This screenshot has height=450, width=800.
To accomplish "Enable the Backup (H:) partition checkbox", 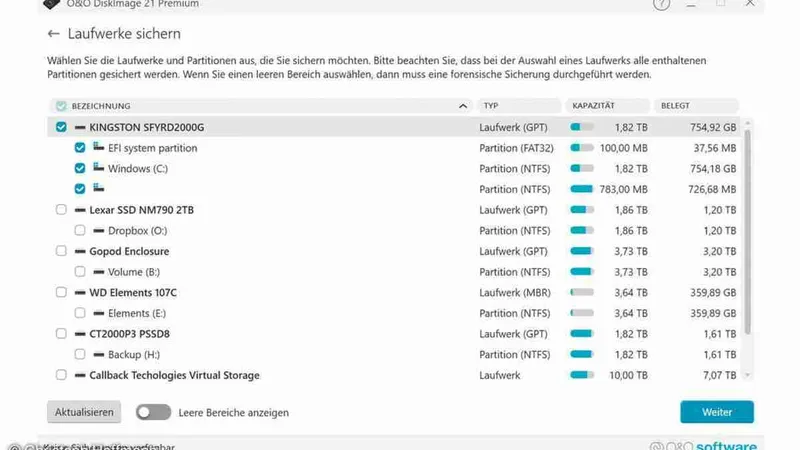I will coord(80,355).
